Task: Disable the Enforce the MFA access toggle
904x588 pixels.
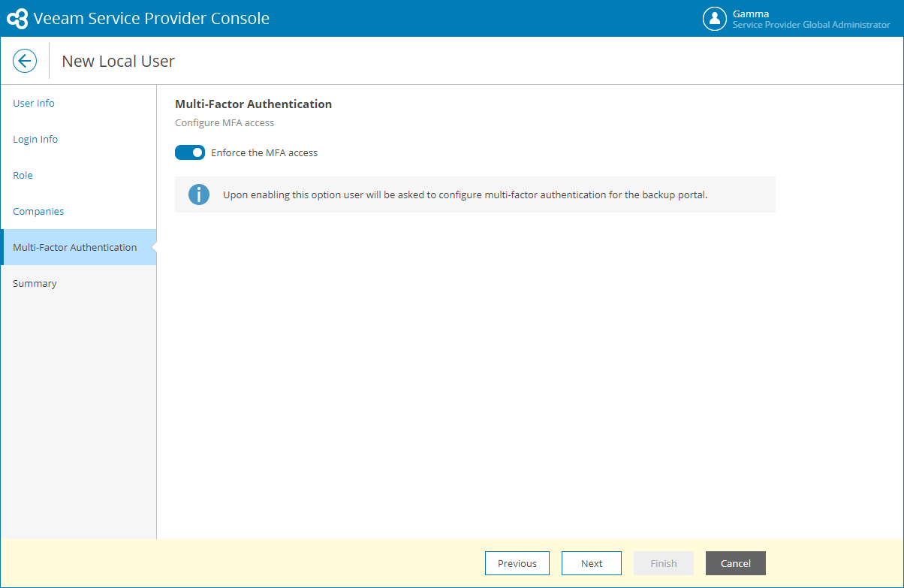Action: click(190, 152)
